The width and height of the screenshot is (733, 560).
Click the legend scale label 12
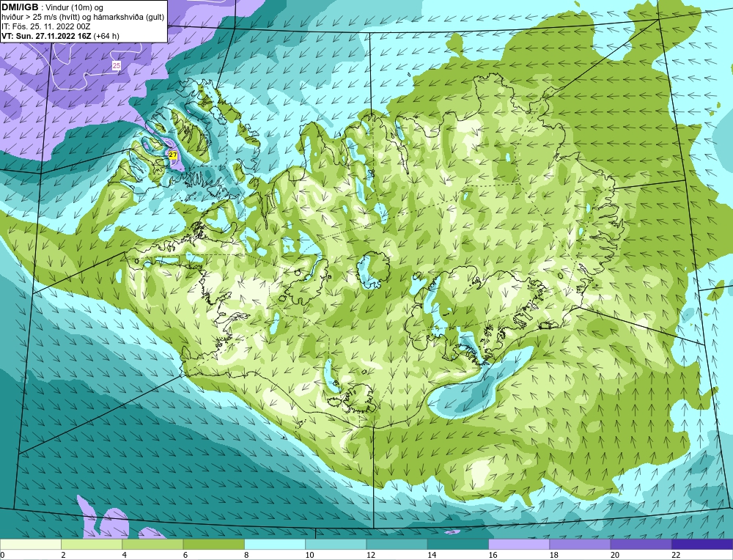(370, 556)
